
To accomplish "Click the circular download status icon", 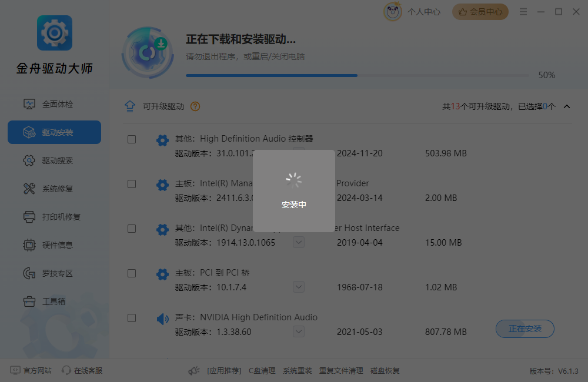I will tap(148, 53).
